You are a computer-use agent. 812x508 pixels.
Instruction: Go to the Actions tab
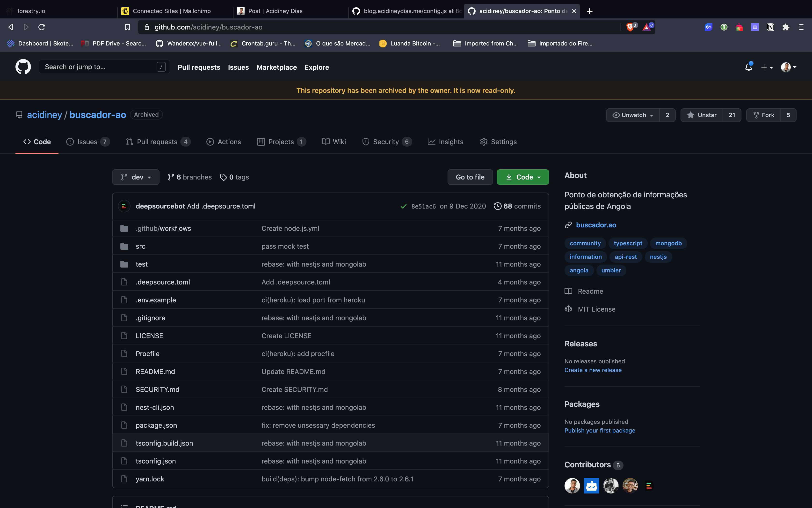[224, 142]
